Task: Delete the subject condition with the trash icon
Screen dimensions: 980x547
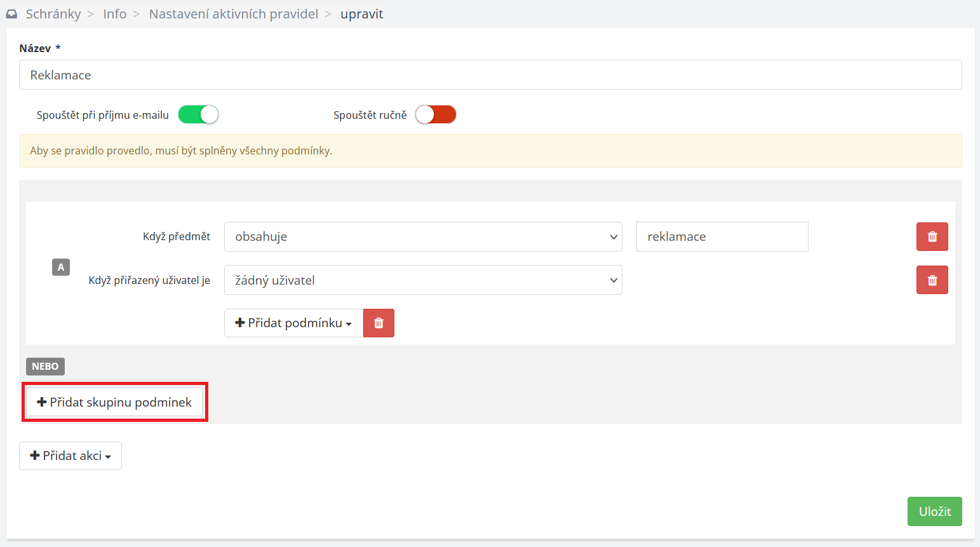Action: click(x=932, y=237)
